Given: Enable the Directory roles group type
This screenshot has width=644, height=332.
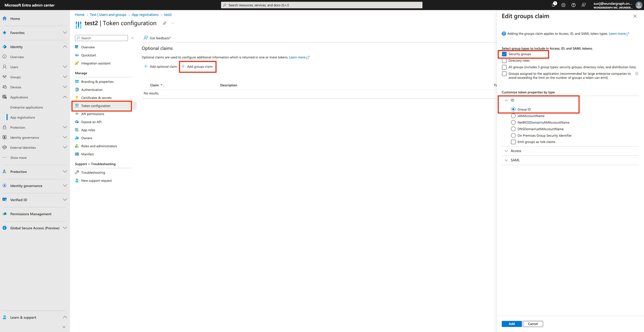Looking at the screenshot, I should tap(504, 60).
